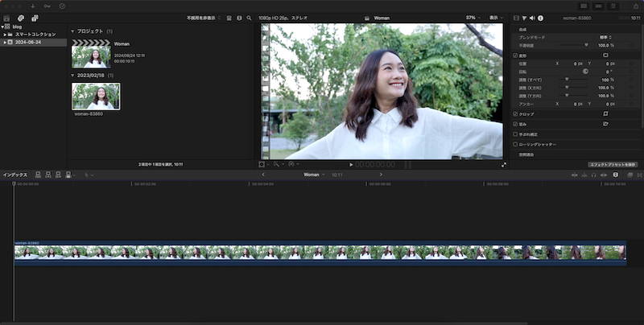Activate onscreen crop control in inspector
The height and width of the screenshot is (325, 644).
[605, 113]
